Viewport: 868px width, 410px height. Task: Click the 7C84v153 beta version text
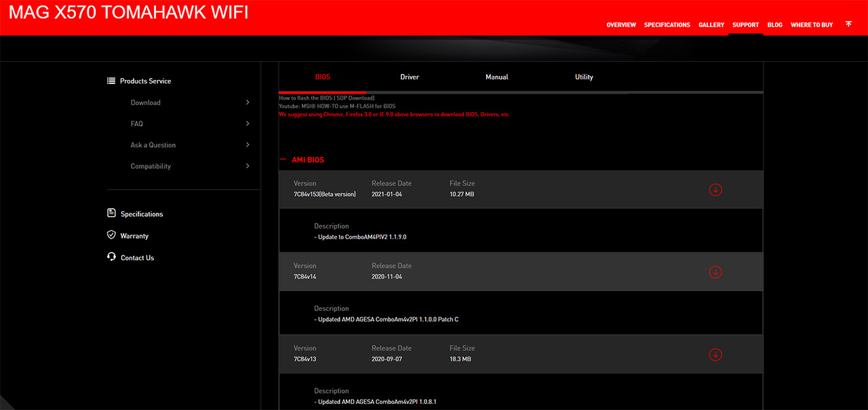(x=325, y=194)
